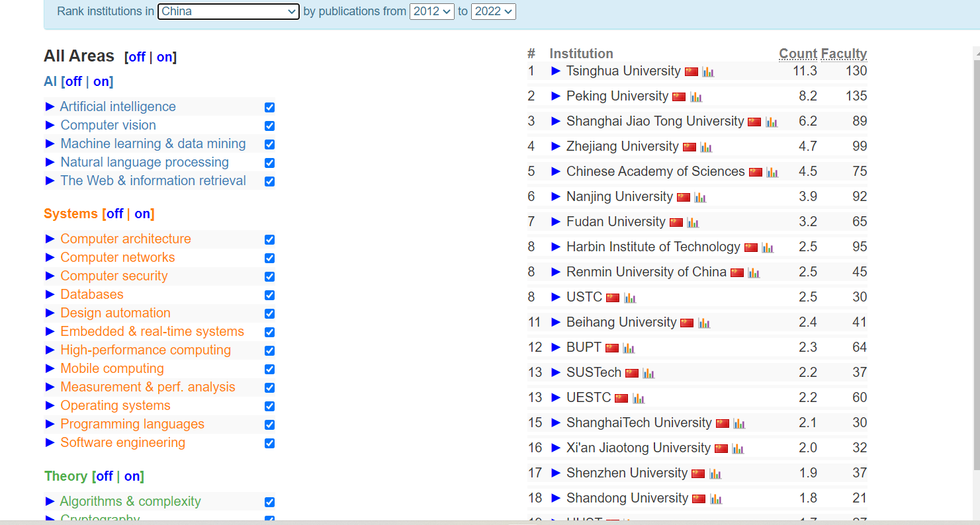This screenshot has width=980, height=525.
Task: Click the Count column header
Action: point(798,54)
